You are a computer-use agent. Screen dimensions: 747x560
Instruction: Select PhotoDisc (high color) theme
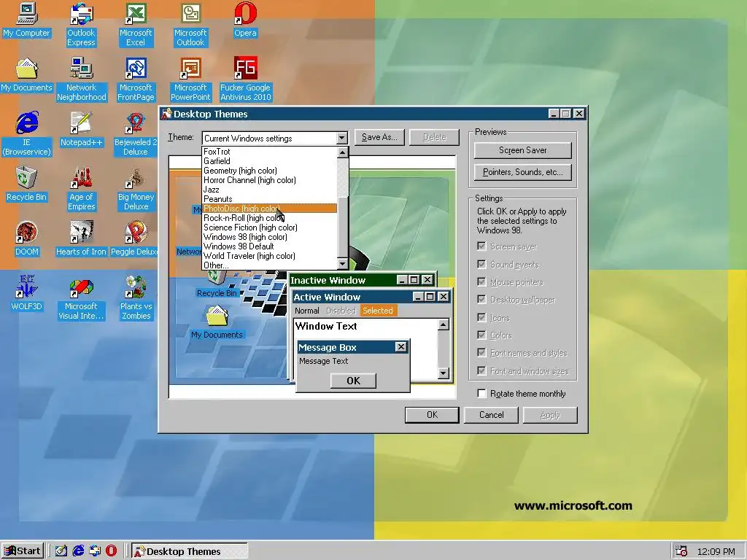coord(270,209)
